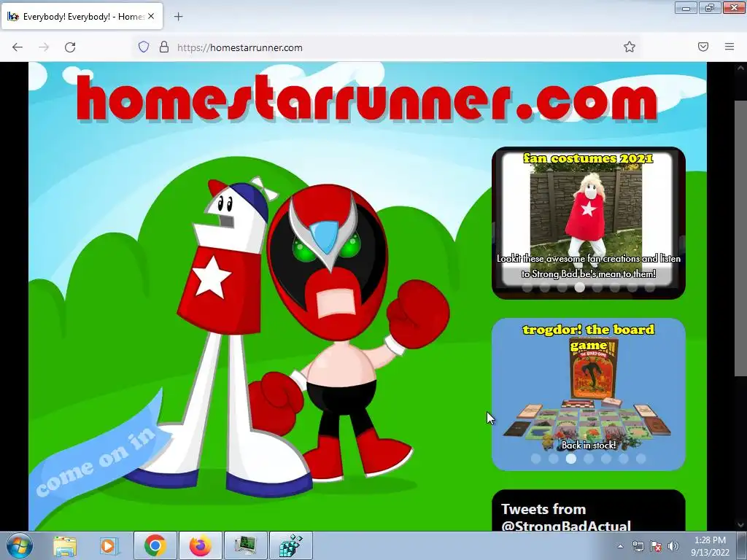Open the Windows Start menu orb
This screenshot has width=747, height=560.
tap(19, 545)
